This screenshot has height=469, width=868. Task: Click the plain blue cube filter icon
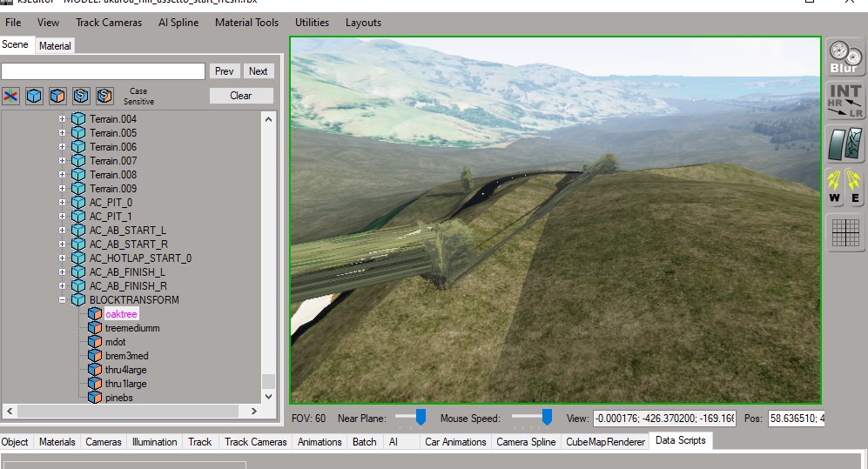coord(35,96)
